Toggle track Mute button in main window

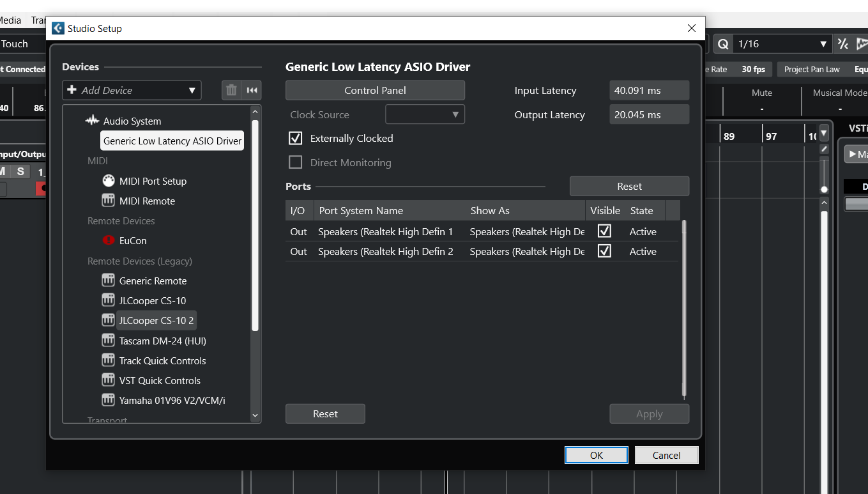point(3,171)
